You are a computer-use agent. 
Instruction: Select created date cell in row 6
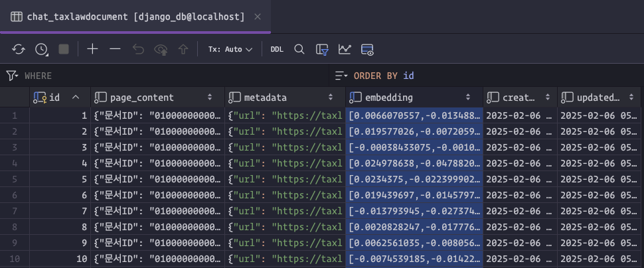(x=520, y=195)
